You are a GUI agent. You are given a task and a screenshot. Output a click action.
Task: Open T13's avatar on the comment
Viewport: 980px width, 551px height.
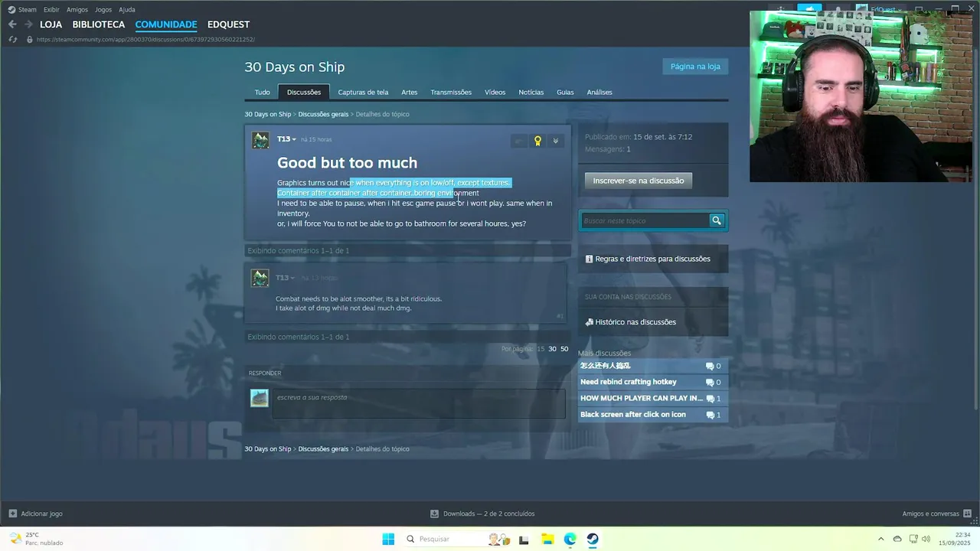260,278
